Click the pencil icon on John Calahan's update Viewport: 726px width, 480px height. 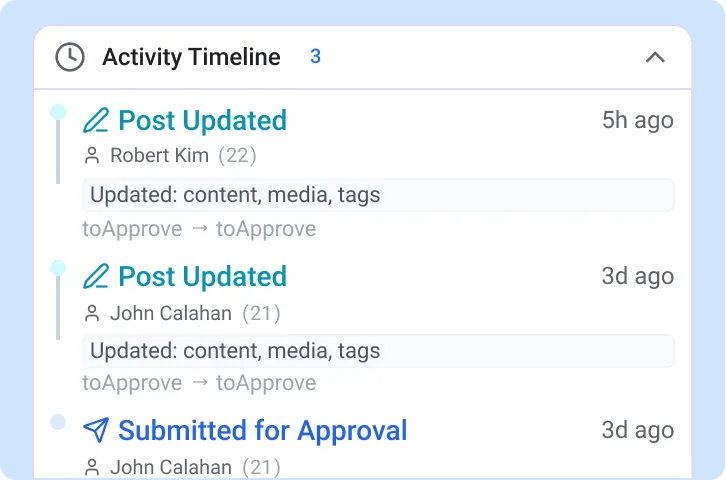coord(96,277)
